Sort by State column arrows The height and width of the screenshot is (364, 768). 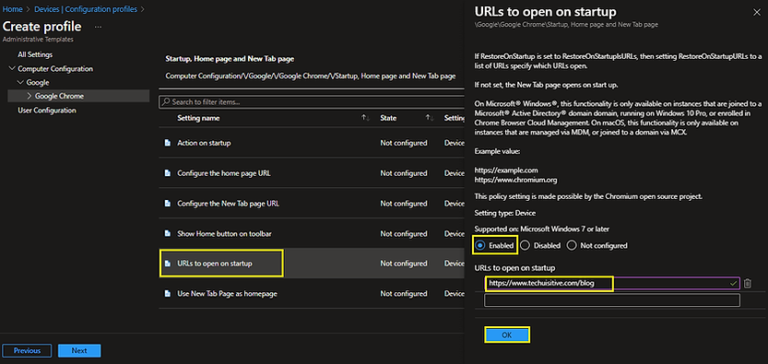click(x=430, y=118)
